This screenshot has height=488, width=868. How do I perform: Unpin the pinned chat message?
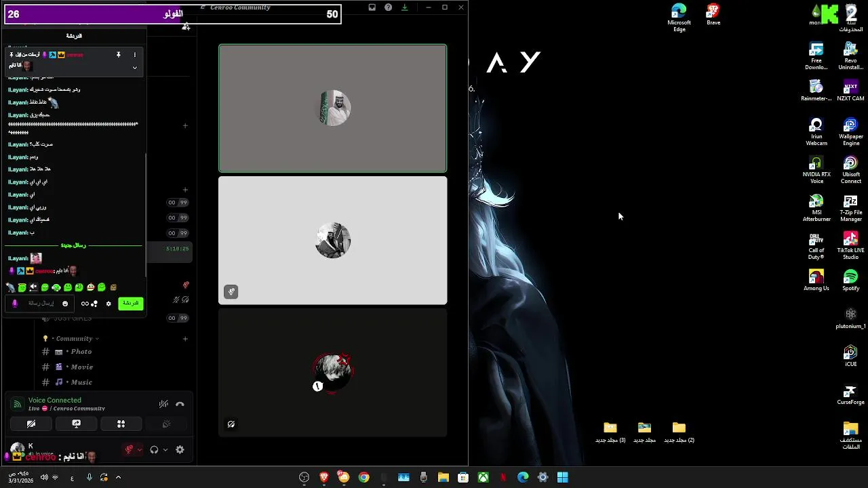tap(118, 54)
